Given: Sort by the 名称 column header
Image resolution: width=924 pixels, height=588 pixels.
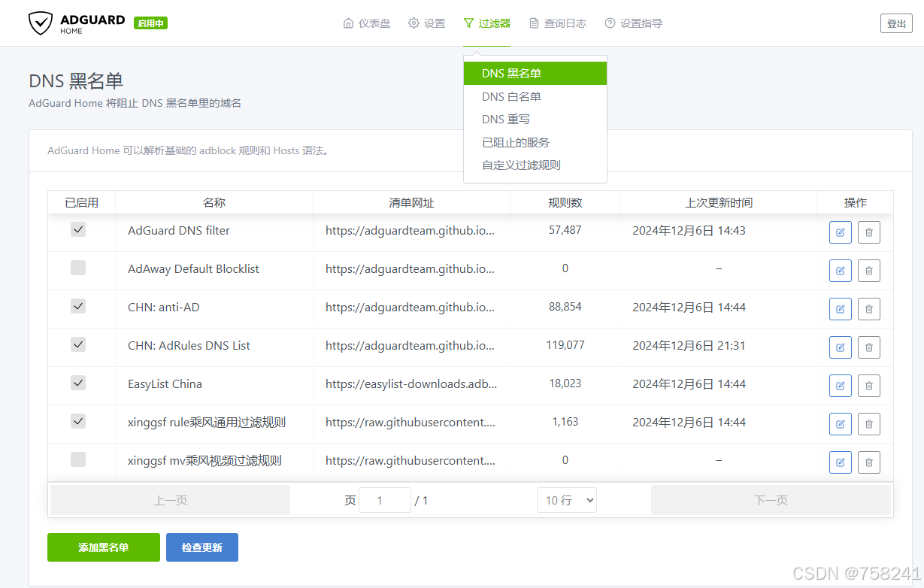Looking at the screenshot, I should point(214,202).
